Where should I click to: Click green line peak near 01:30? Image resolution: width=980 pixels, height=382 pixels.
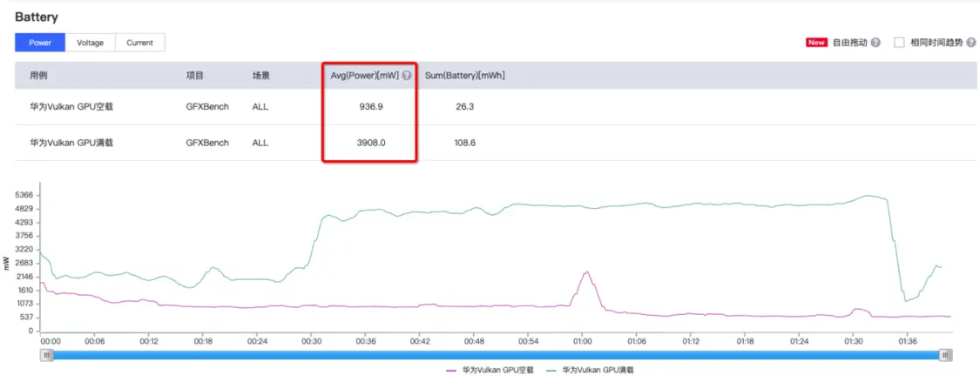click(x=868, y=196)
